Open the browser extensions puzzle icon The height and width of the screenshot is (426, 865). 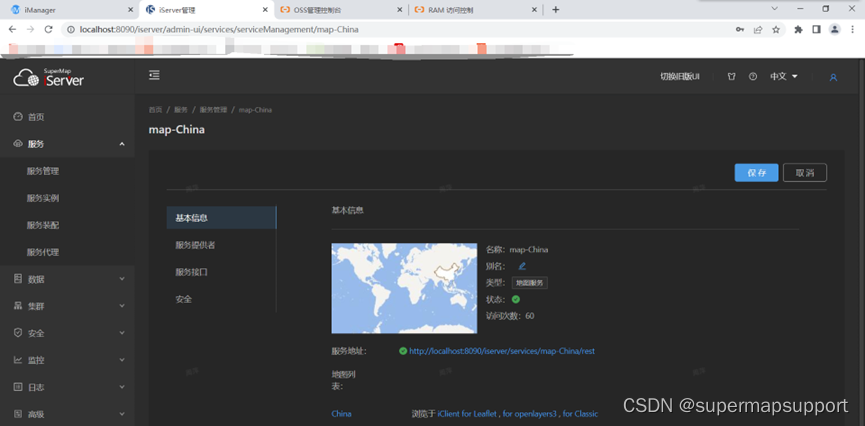click(798, 30)
